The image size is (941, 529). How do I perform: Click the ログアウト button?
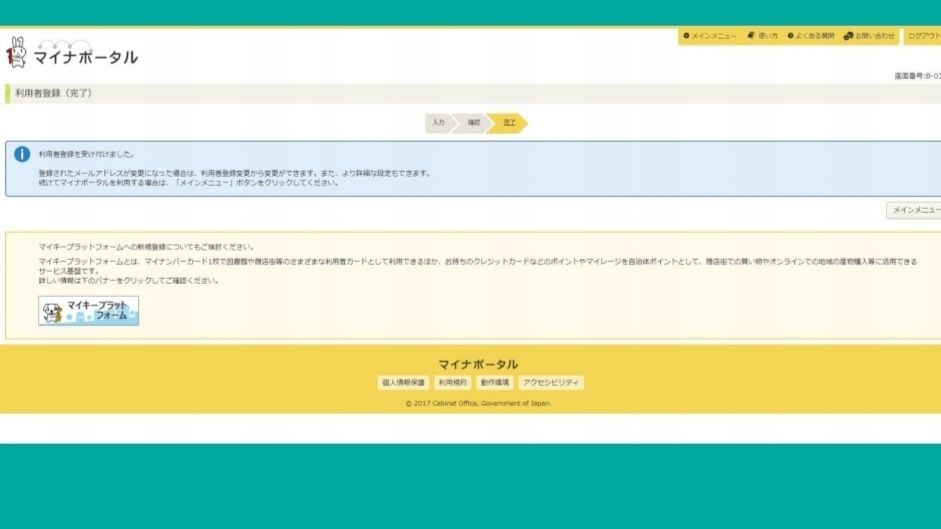(x=923, y=36)
